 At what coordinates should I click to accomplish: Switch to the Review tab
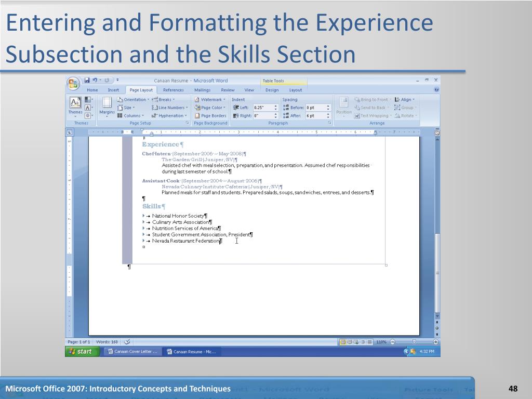(x=228, y=90)
